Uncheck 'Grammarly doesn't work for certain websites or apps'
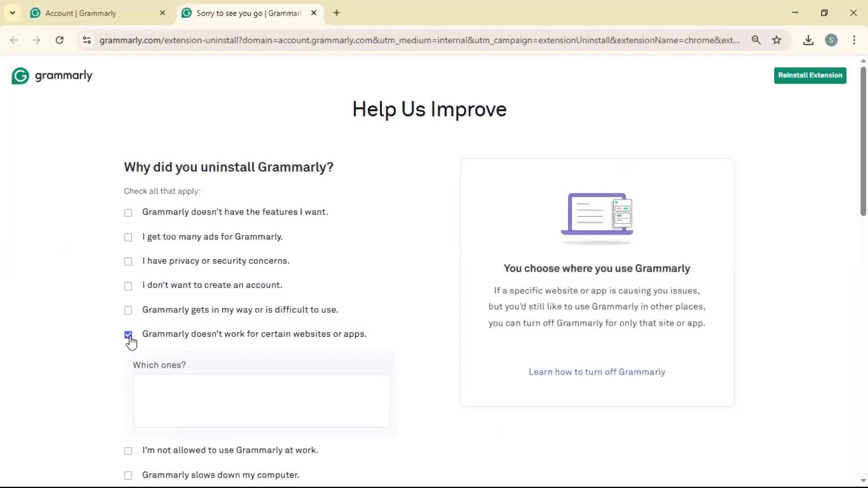The width and height of the screenshot is (868, 488). 128,335
